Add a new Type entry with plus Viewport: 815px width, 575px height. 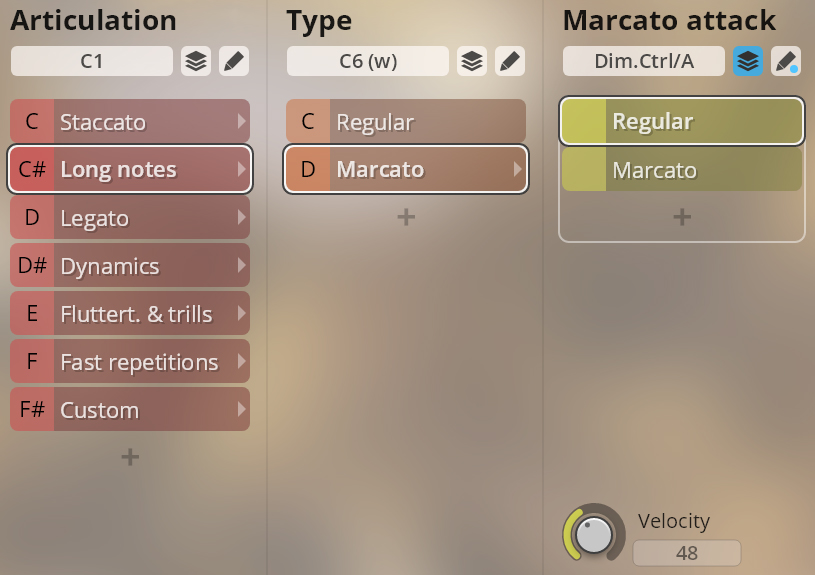(x=406, y=216)
